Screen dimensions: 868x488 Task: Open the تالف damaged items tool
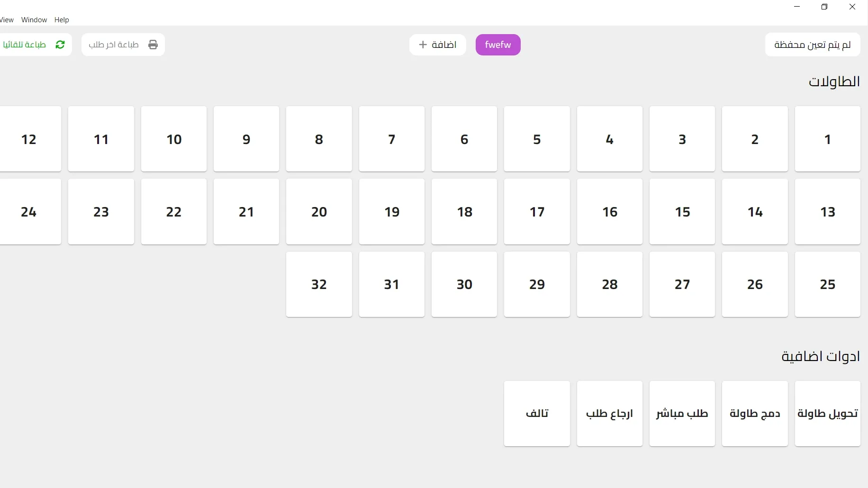coord(537,414)
